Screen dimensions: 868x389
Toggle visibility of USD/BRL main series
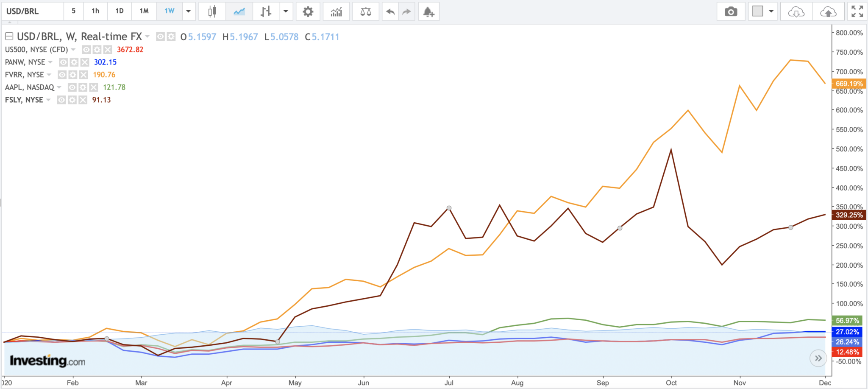[160, 36]
